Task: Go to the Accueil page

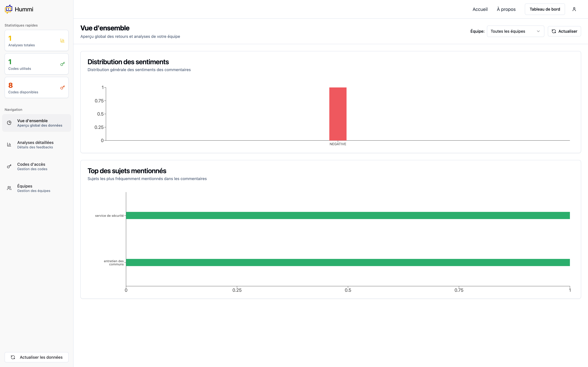Action: coord(480,9)
